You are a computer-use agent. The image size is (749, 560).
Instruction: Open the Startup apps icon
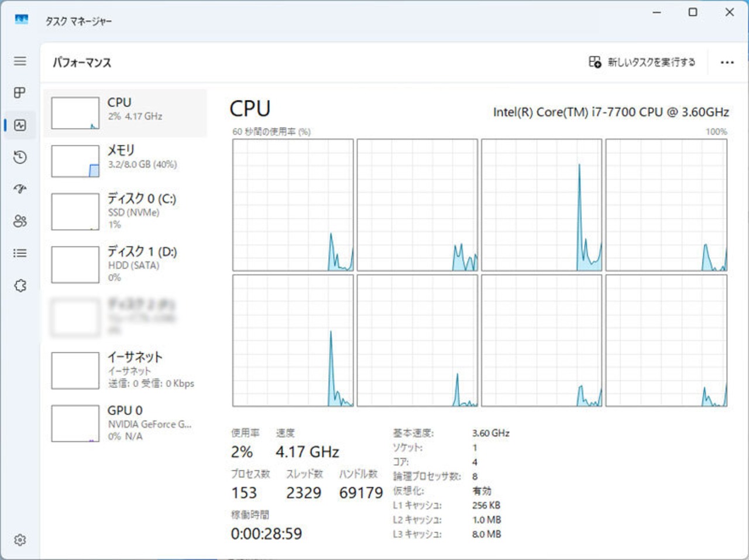click(20, 188)
